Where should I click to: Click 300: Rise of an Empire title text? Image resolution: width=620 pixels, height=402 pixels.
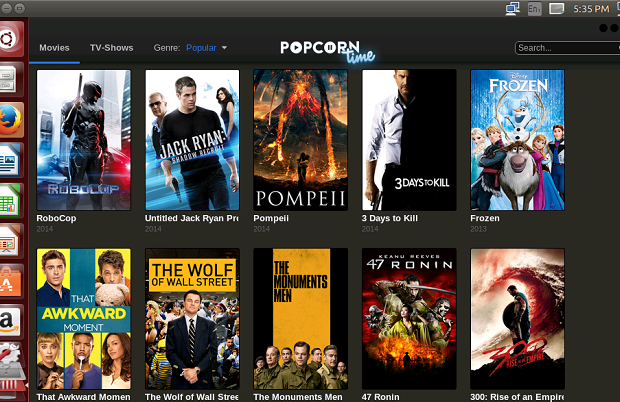click(x=517, y=397)
